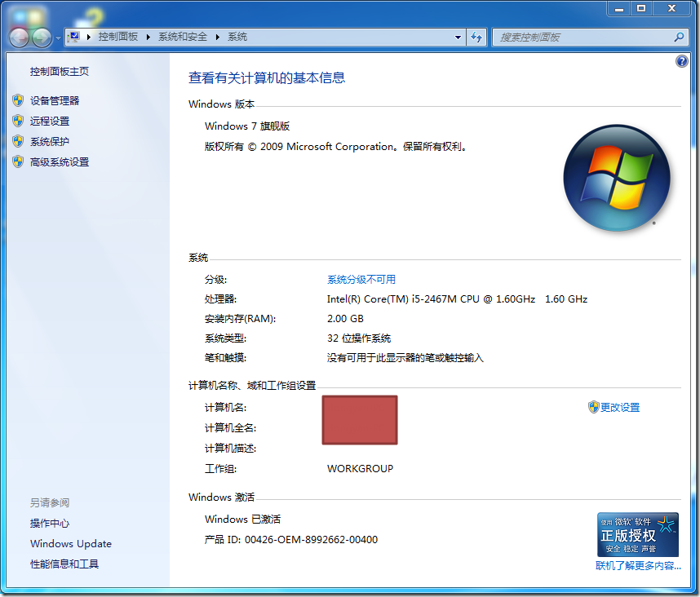Click 联机了解更多内容 link
Screen dimensions: 700x597
(x=638, y=566)
